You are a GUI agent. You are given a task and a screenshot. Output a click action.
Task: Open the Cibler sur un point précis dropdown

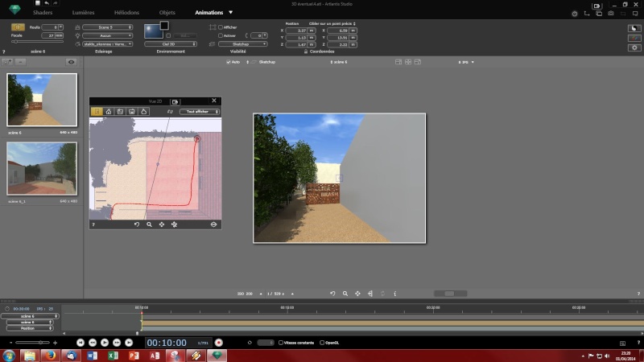click(x=332, y=24)
